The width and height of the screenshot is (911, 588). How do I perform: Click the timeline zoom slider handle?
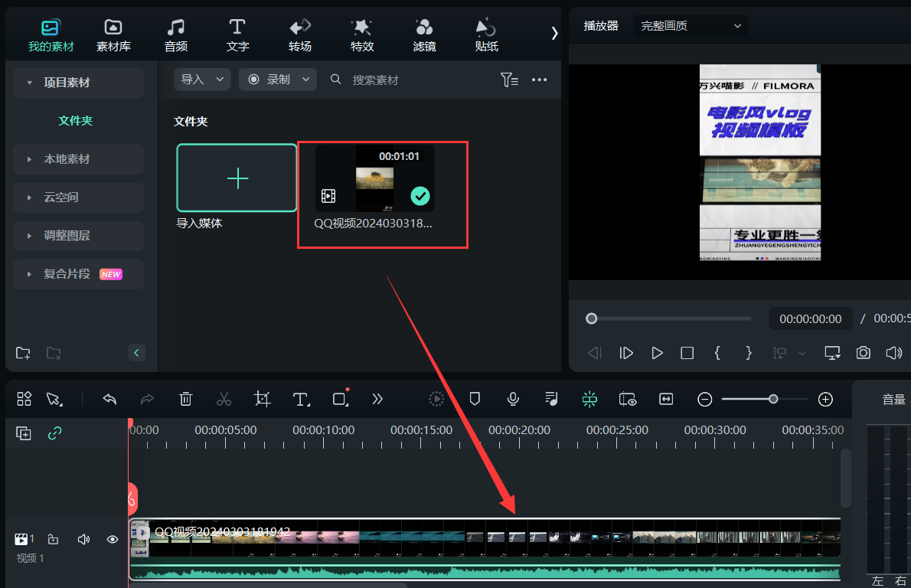pyautogui.click(x=773, y=399)
